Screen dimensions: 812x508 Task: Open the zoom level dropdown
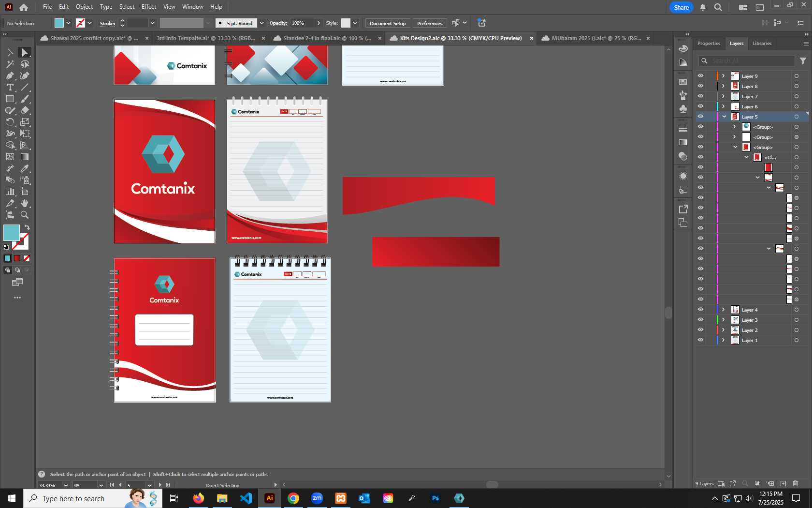[x=66, y=485]
